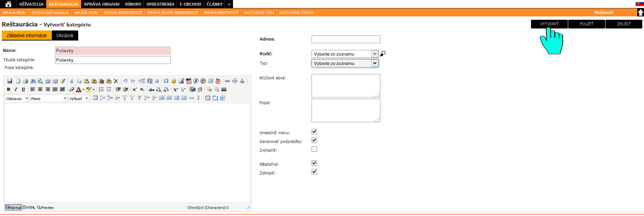
Task: Click the print icon in editor toolbar
Action: pyautogui.click(x=25, y=81)
